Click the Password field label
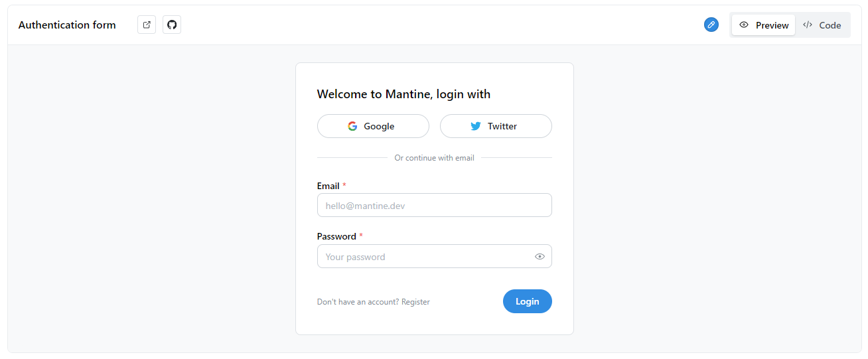This screenshot has width=868, height=359. (x=336, y=236)
